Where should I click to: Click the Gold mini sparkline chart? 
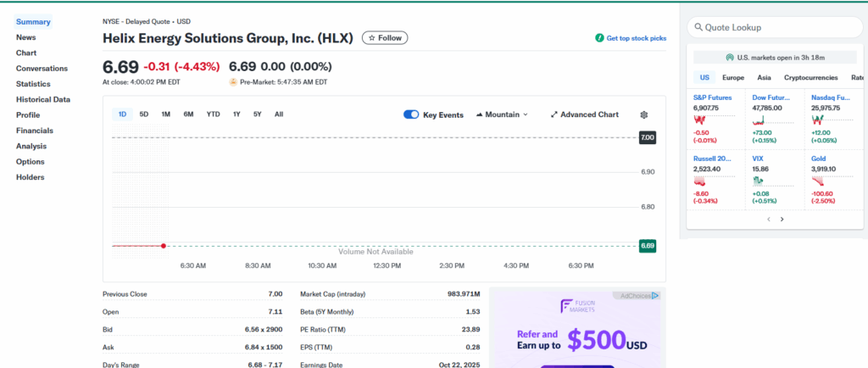click(818, 181)
